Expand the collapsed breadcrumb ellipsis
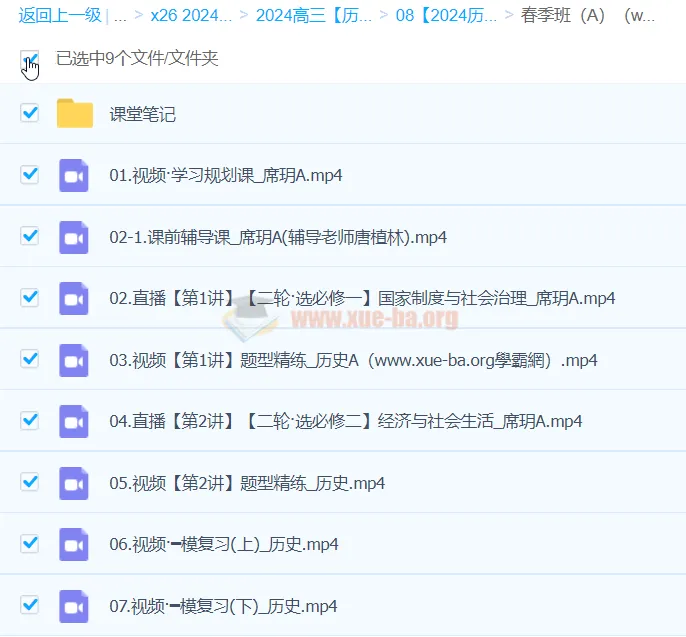This screenshot has height=637, width=686. pos(120,15)
